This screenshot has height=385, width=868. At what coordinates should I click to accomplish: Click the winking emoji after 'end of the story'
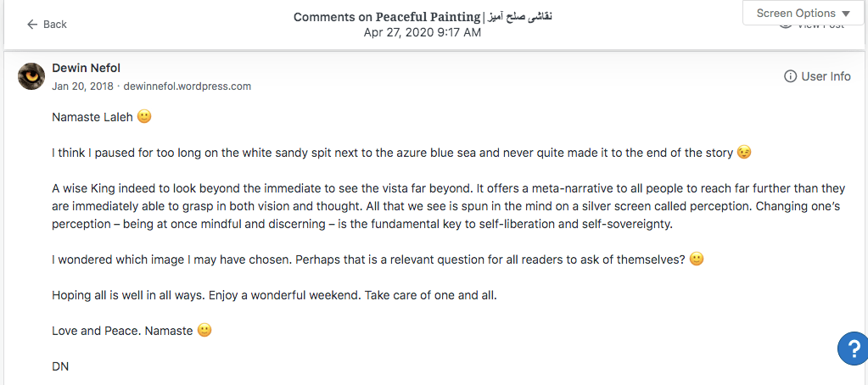[x=744, y=153]
